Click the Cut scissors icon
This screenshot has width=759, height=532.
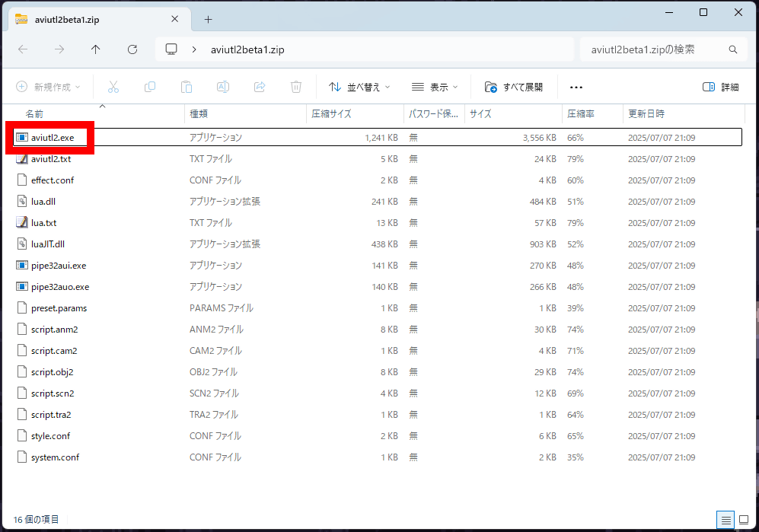pyautogui.click(x=113, y=87)
